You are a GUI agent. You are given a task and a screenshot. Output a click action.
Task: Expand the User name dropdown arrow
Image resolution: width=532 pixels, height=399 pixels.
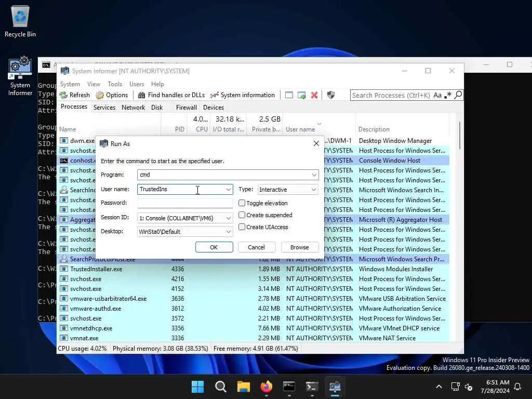(x=229, y=189)
